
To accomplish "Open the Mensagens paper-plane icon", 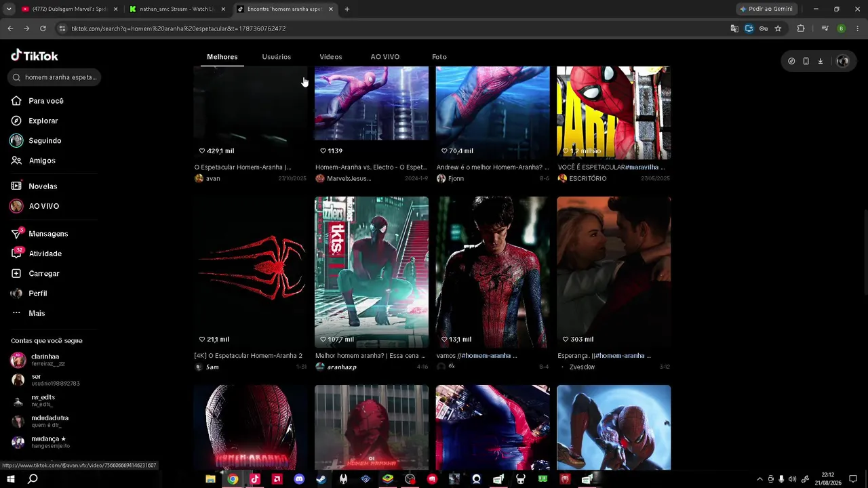I will (x=16, y=234).
